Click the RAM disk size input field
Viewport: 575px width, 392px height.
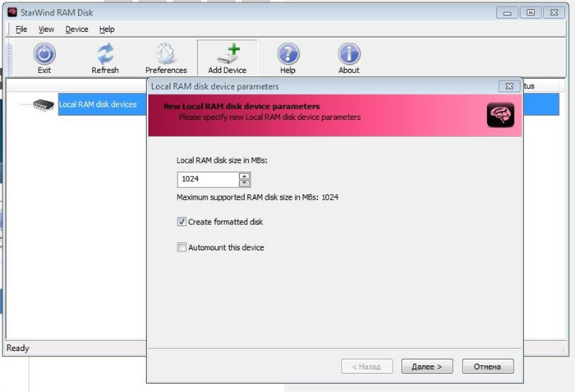coord(209,179)
